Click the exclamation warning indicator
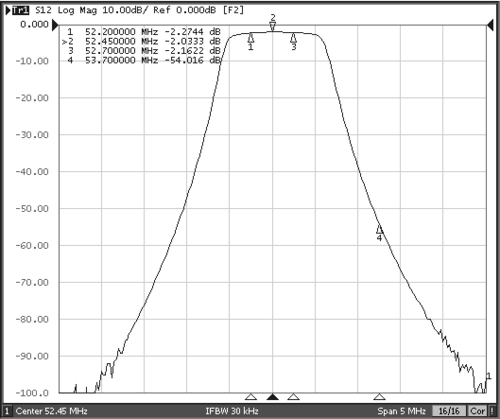This screenshot has width=500, height=419. click(x=492, y=411)
